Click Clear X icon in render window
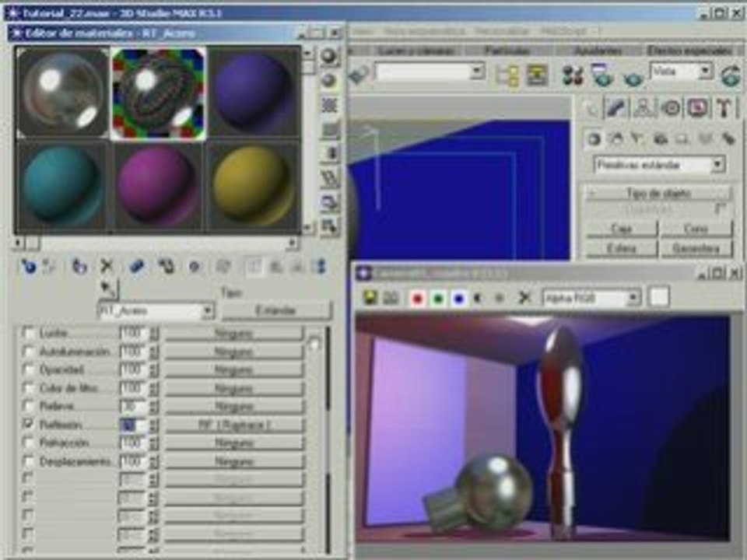The height and width of the screenshot is (560, 747). (x=525, y=298)
